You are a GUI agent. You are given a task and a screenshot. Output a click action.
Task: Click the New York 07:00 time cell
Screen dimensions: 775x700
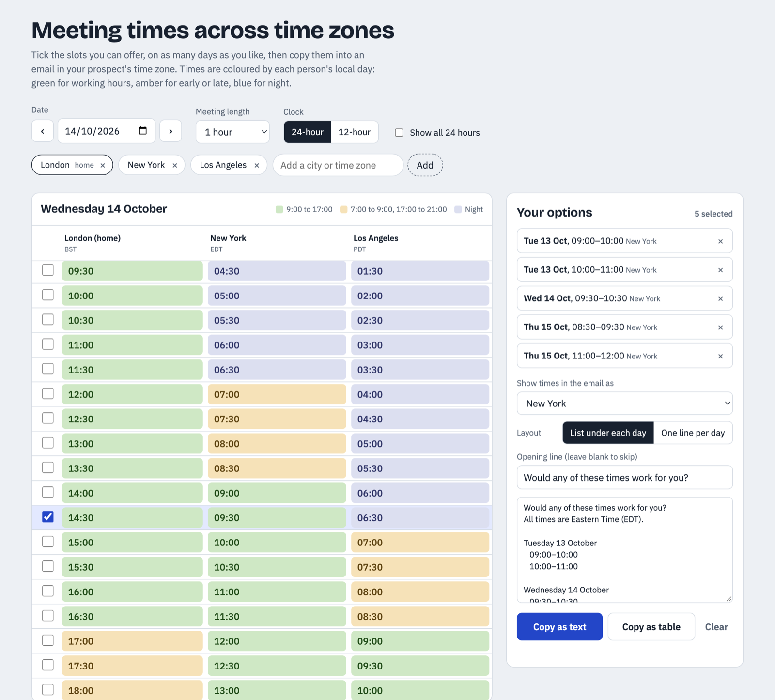[x=277, y=394]
